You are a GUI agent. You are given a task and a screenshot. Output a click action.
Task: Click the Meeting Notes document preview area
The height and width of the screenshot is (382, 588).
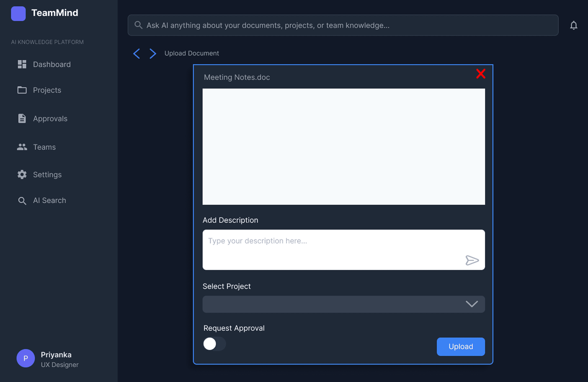(343, 147)
